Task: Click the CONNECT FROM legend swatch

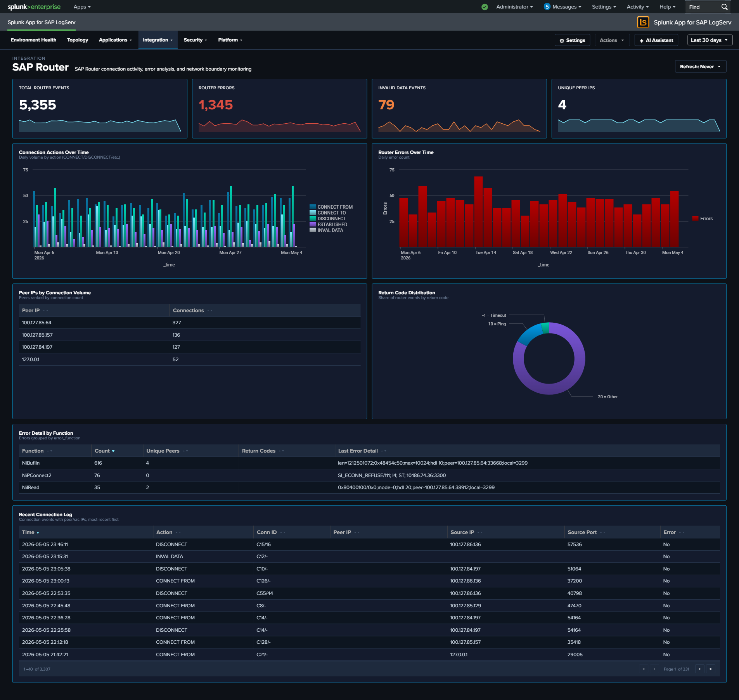Action: 313,207
